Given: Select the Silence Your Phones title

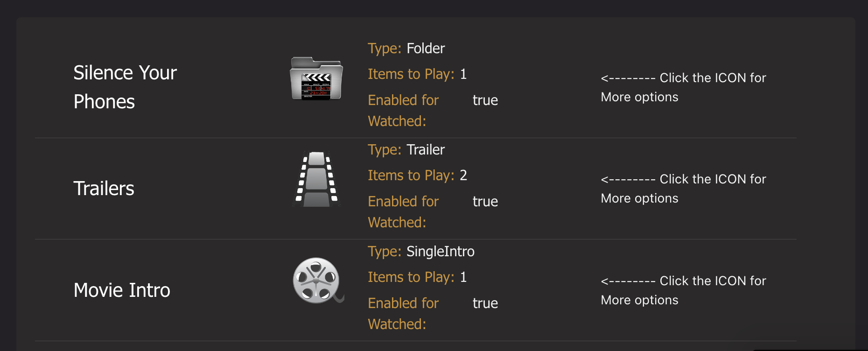Looking at the screenshot, I should click(x=125, y=87).
